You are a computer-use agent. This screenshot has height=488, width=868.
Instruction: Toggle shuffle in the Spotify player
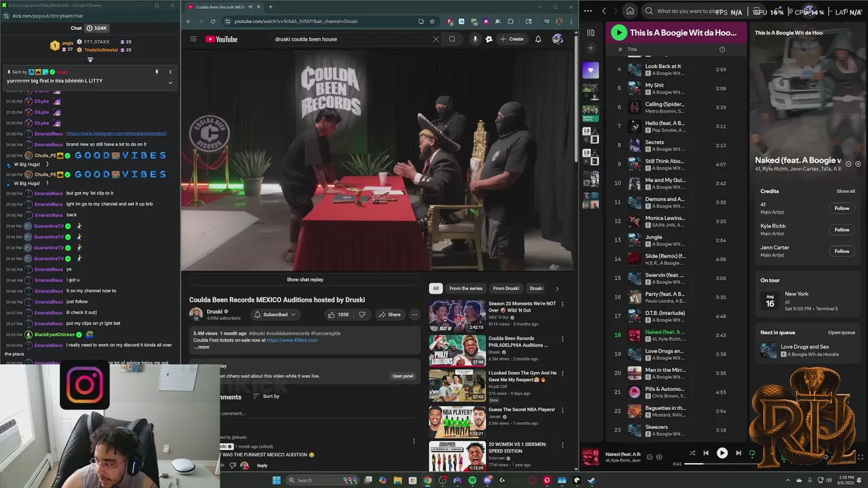(692, 453)
